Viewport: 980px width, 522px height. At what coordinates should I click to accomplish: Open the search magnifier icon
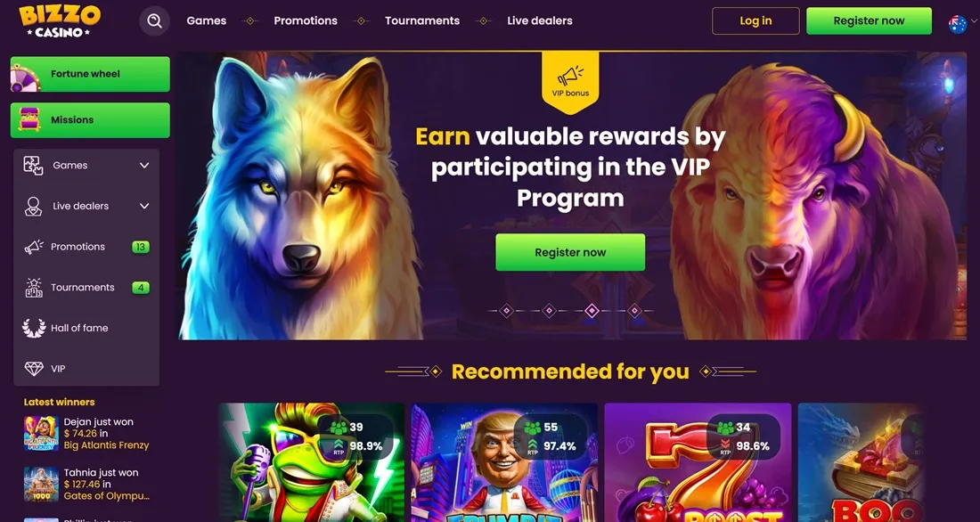[154, 20]
